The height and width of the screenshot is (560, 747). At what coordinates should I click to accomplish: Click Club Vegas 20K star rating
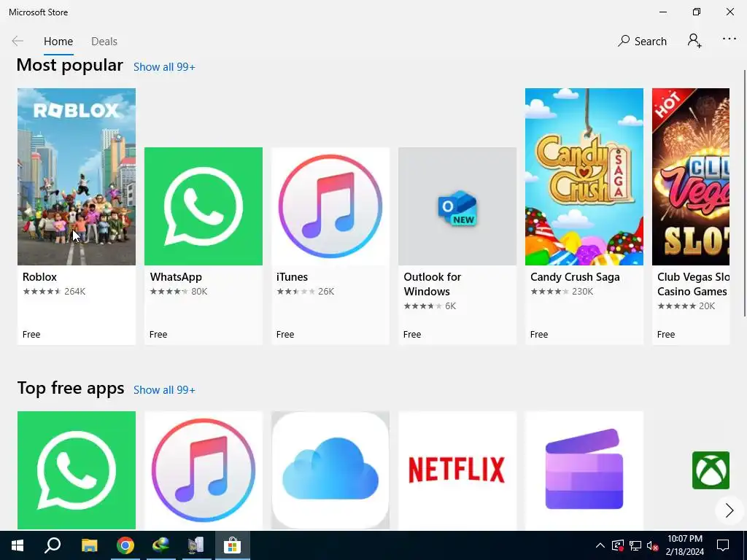coord(686,306)
